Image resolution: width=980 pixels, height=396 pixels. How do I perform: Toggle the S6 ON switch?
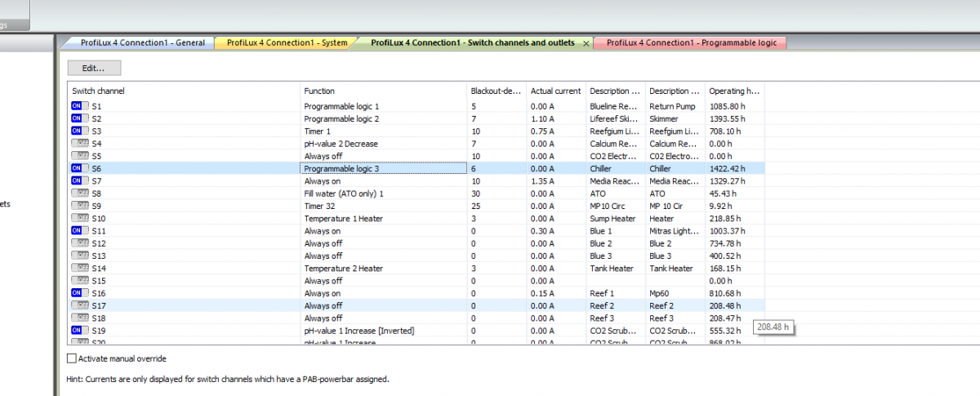(x=79, y=168)
